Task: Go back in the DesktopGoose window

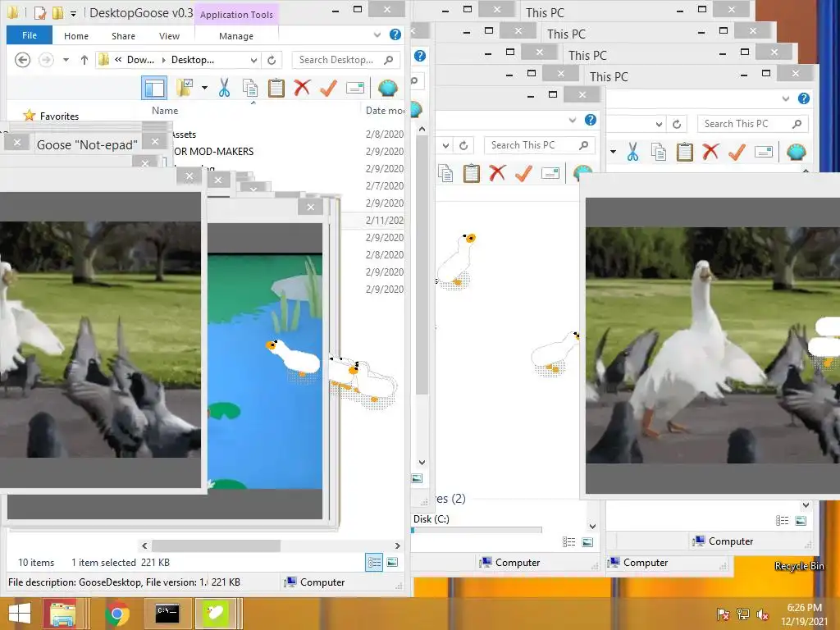Action: (22, 59)
